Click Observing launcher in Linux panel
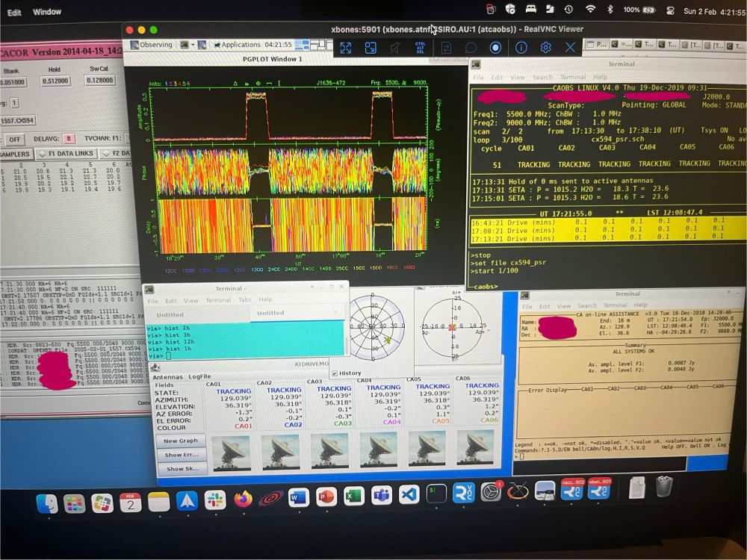This screenshot has height=560, width=747. click(152, 45)
